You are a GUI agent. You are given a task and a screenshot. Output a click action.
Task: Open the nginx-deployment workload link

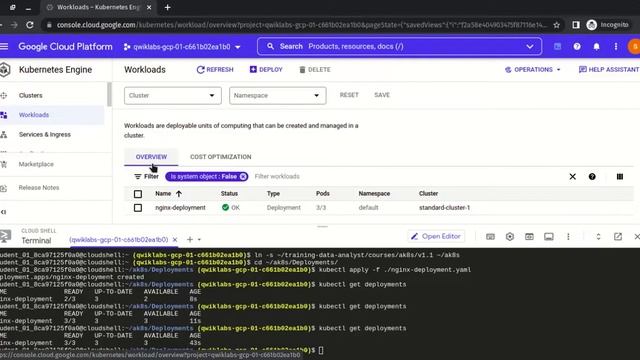(180, 208)
